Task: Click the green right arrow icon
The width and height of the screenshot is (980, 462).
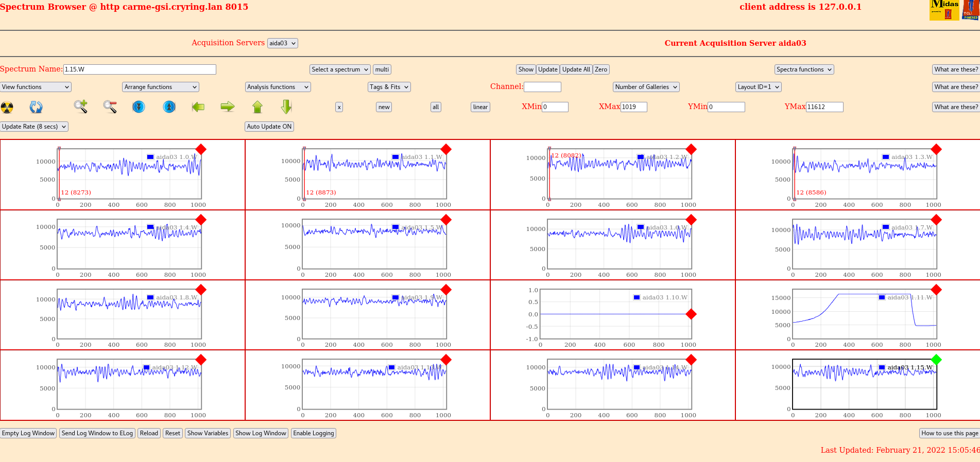Action: 227,106
